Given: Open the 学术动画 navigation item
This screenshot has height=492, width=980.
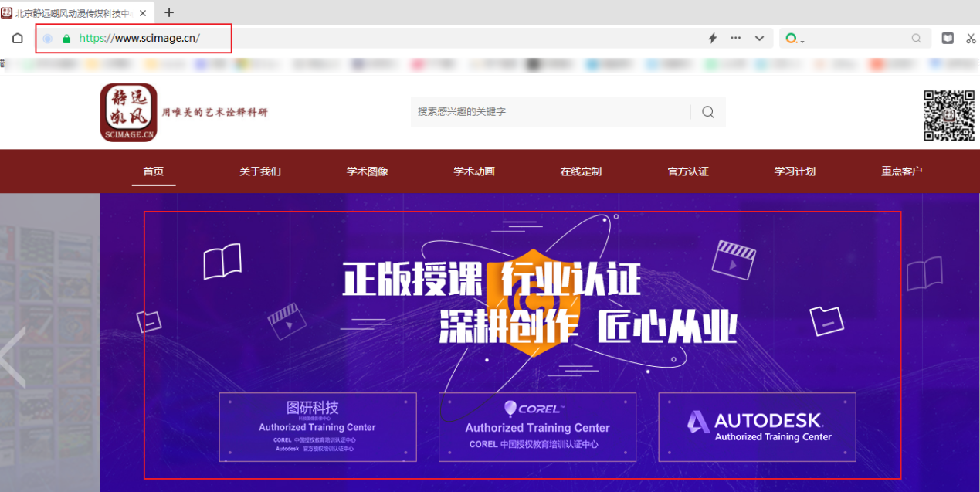Looking at the screenshot, I should [474, 171].
